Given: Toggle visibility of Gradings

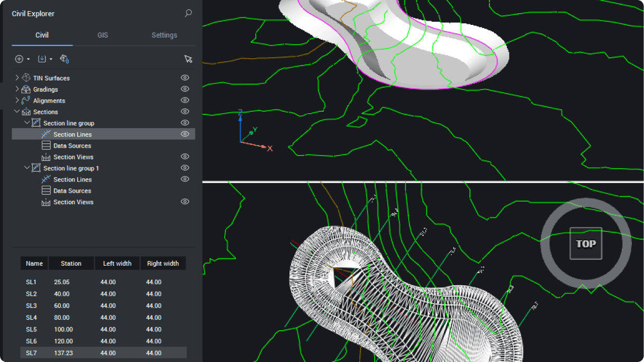Looking at the screenshot, I should [185, 89].
